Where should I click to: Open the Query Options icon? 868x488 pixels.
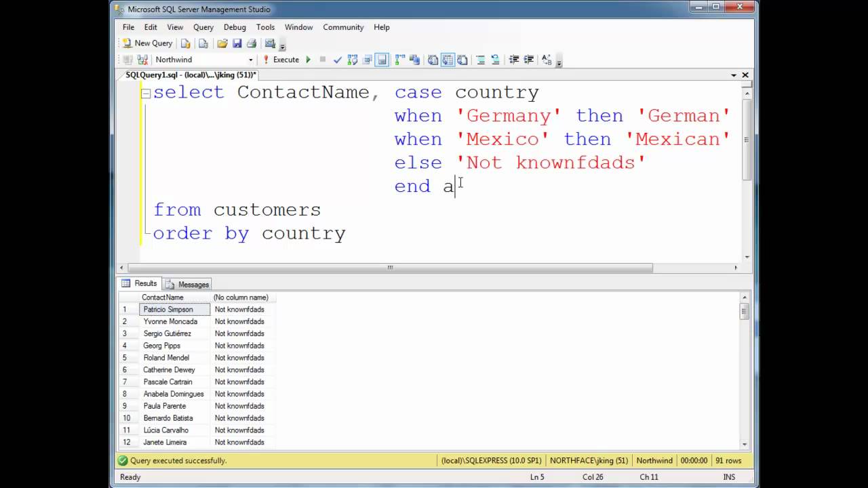368,60
